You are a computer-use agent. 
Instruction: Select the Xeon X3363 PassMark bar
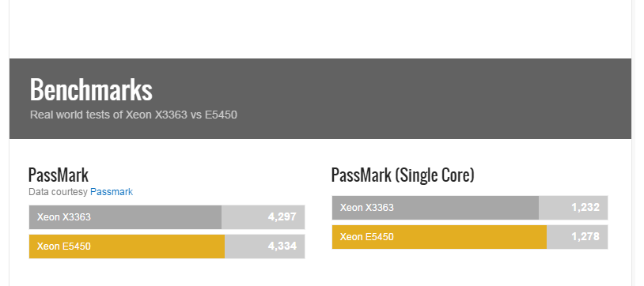[x=167, y=217]
